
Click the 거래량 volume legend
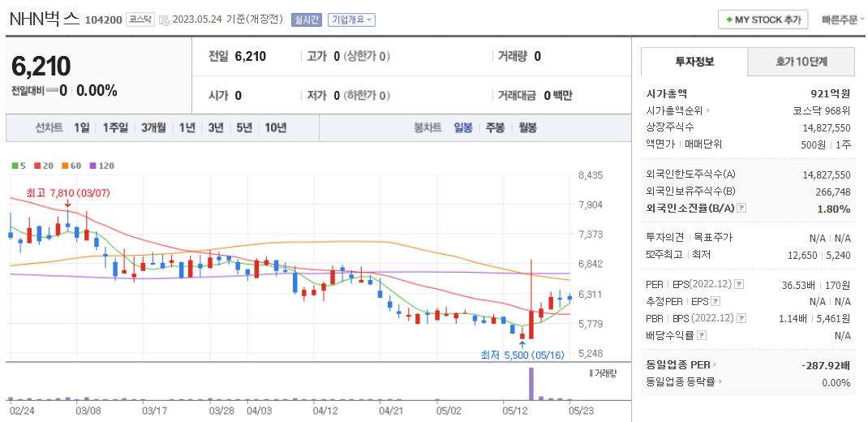[602, 373]
